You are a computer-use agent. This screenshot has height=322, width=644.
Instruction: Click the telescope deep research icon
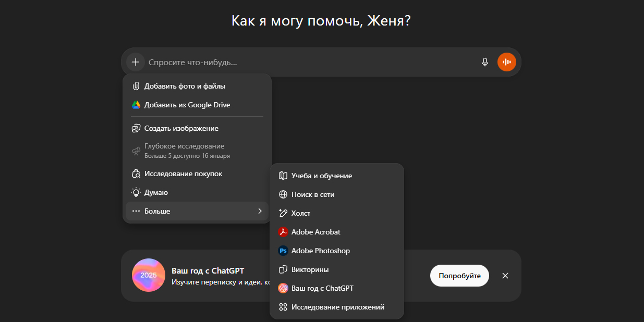(136, 151)
